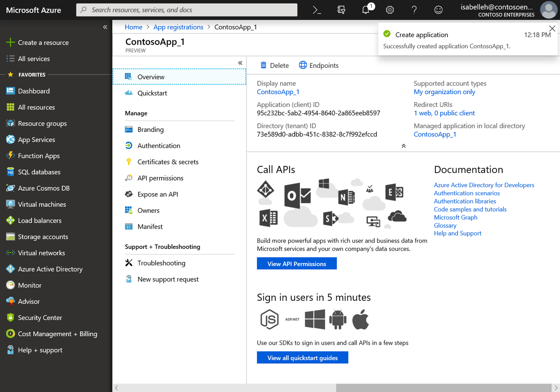Screen dimensions: 560x392
Task: Open the notifications bell
Action: coord(366,10)
